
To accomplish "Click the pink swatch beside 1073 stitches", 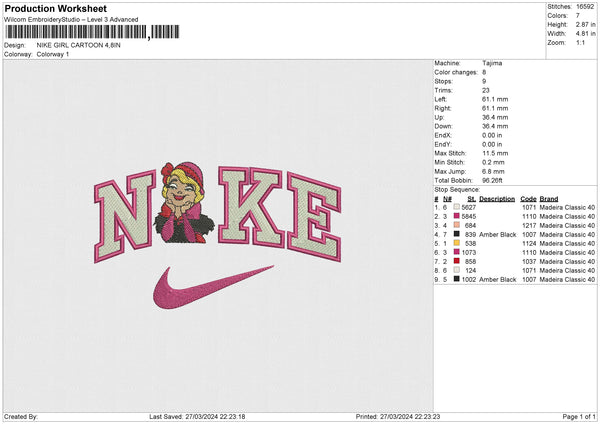I will [457, 252].
